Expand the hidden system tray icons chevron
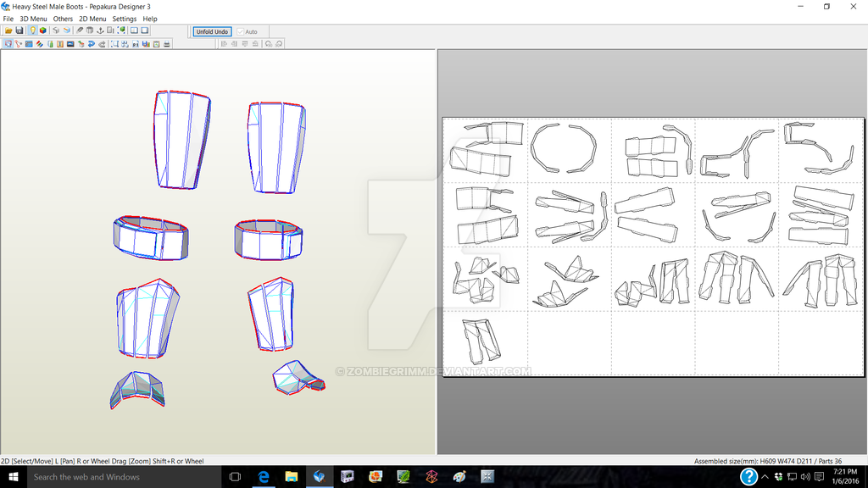868x488 pixels. pos(765,476)
